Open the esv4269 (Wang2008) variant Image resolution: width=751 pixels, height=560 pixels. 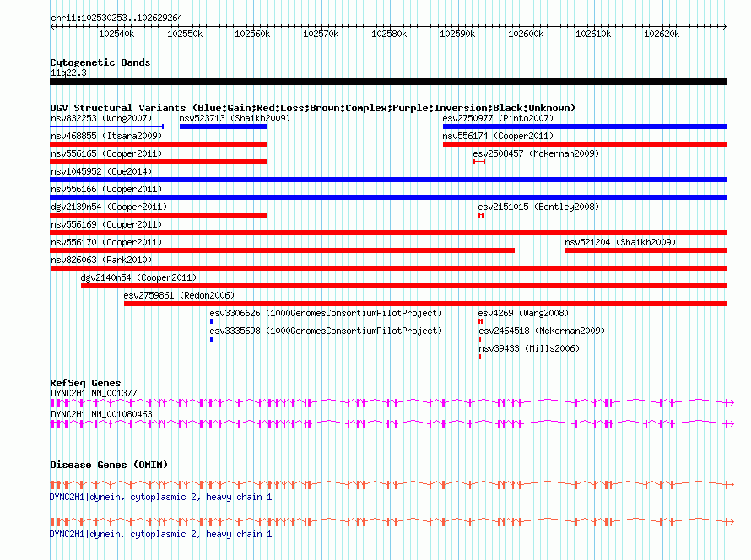click(x=523, y=313)
